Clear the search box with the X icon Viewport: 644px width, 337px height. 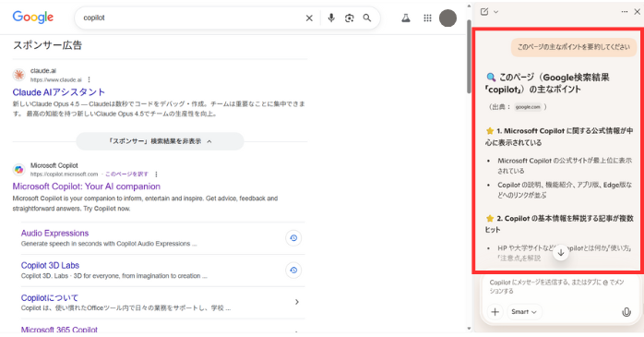point(309,18)
